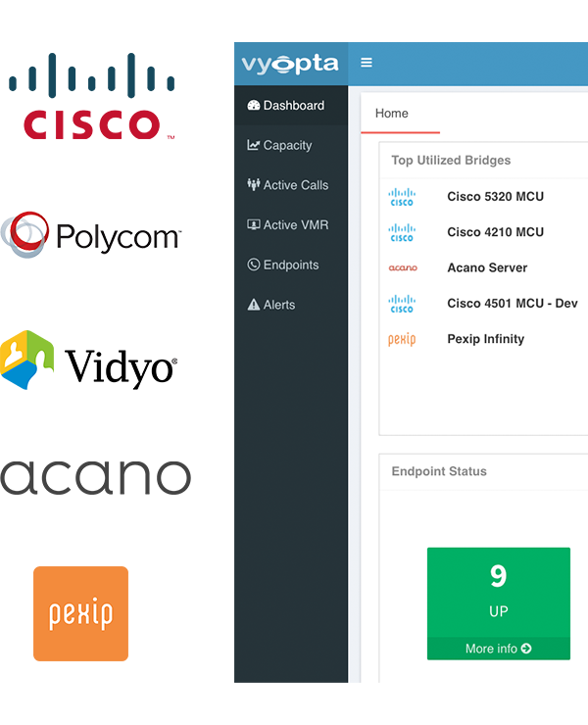This screenshot has width=588, height=725.
Task: Click the large acano logo
Action: [x=95, y=477]
